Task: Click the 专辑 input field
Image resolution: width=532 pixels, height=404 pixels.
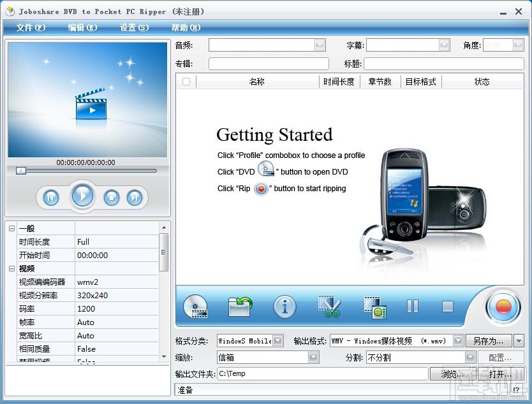Action: click(269, 64)
